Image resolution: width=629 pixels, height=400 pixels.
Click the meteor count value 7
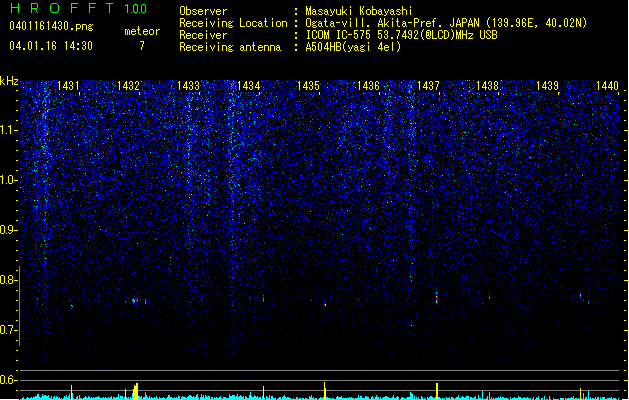pos(142,46)
